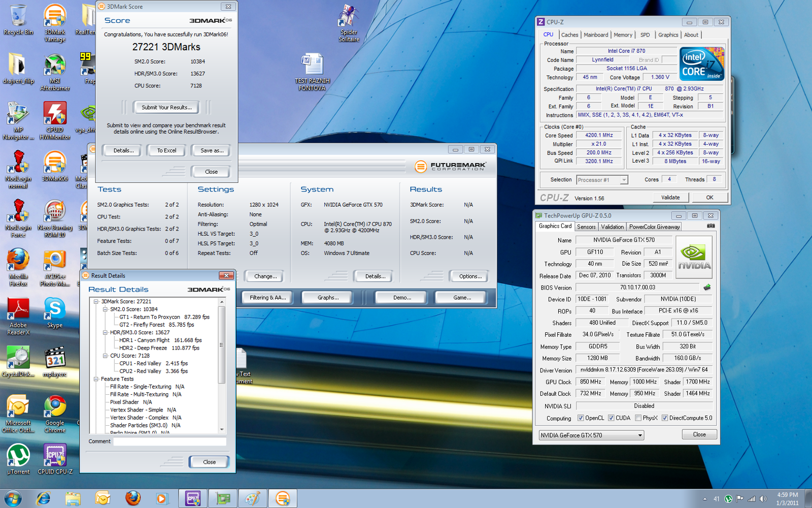Open CPUID CPU-Z desktop shortcut
The image size is (812, 508).
click(x=55, y=458)
